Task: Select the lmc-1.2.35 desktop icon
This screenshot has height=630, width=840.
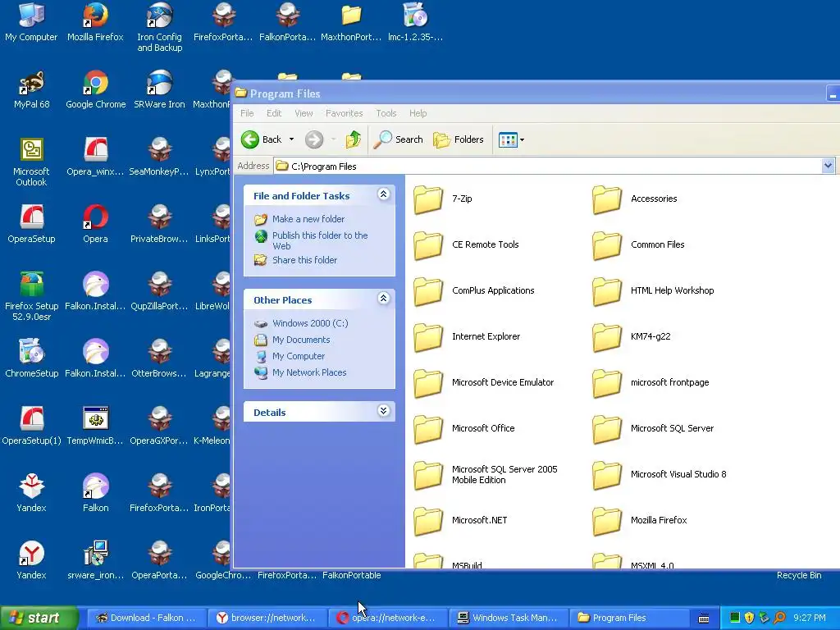Action: (x=415, y=21)
